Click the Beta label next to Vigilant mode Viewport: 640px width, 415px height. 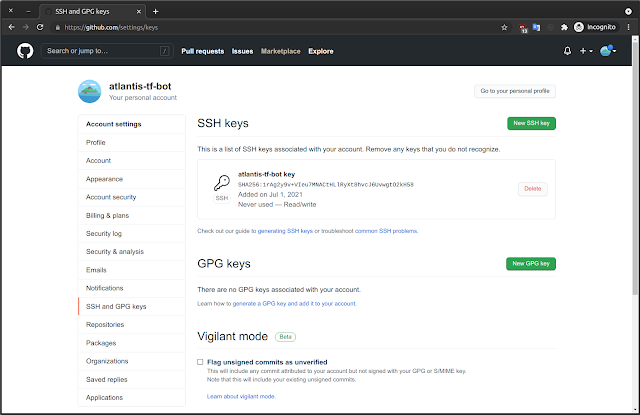(x=285, y=337)
